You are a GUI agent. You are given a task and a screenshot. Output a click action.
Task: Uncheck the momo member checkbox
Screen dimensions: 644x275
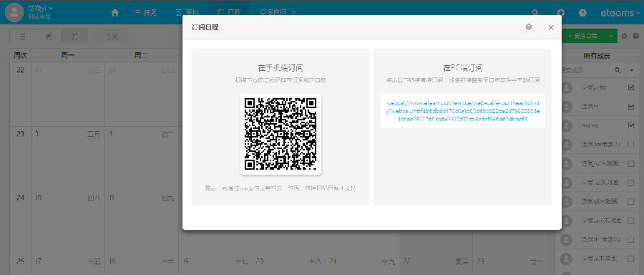631,125
